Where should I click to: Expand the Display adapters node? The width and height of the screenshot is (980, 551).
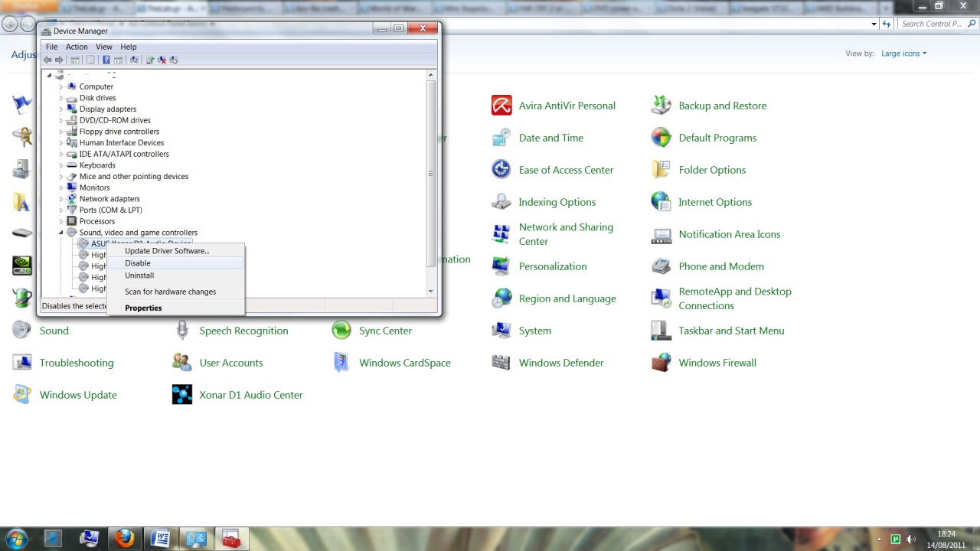click(61, 109)
